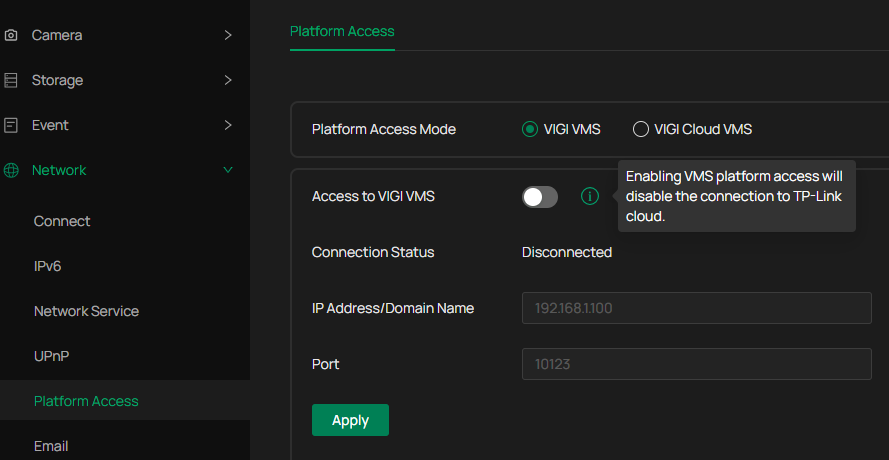Open the Platform Access tab
This screenshot has width=889, height=460.
click(x=342, y=31)
